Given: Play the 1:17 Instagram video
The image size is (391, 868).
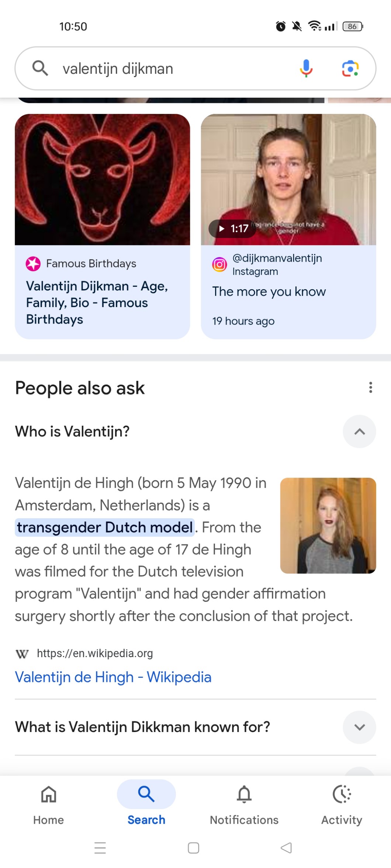Looking at the screenshot, I should (288, 180).
